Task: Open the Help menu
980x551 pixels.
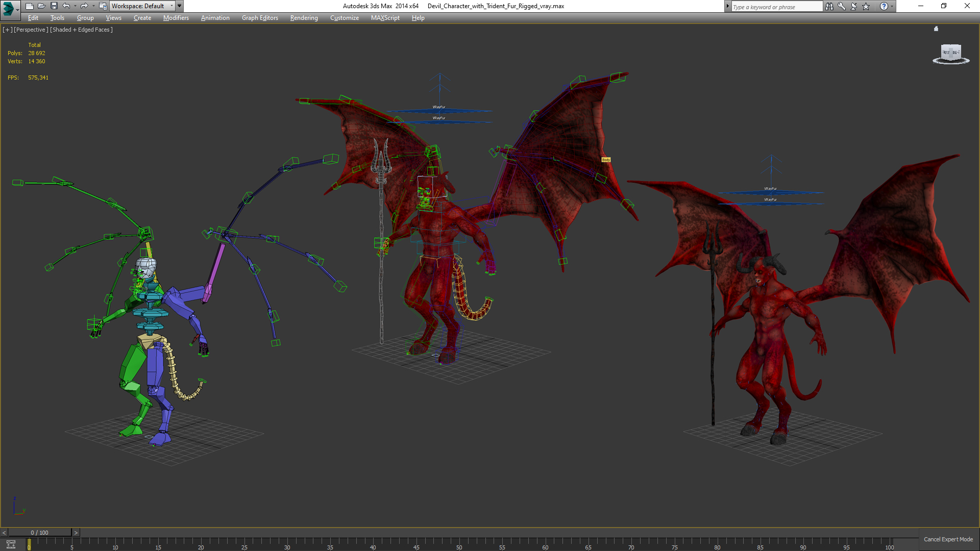Action: point(418,18)
